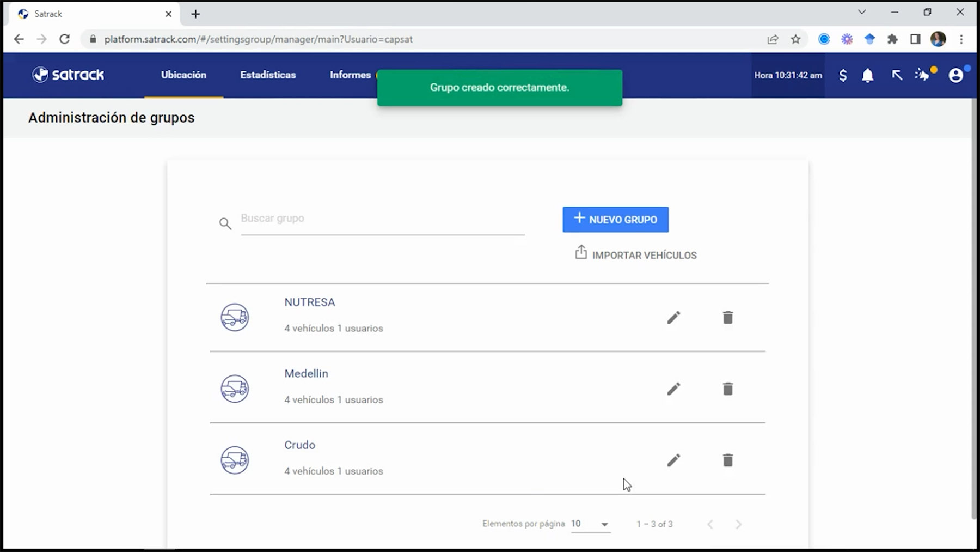
Task: Open the Informes menu
Action: (x=350, y=75)
